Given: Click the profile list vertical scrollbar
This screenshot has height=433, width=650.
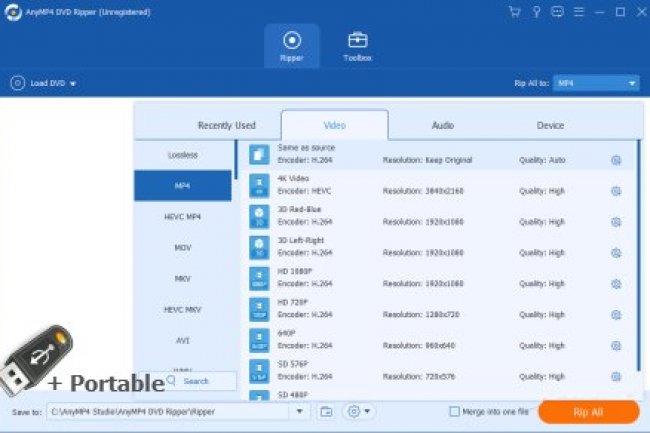Looking at the screenshot, I should pyautogui.click(x=639, y=256).
